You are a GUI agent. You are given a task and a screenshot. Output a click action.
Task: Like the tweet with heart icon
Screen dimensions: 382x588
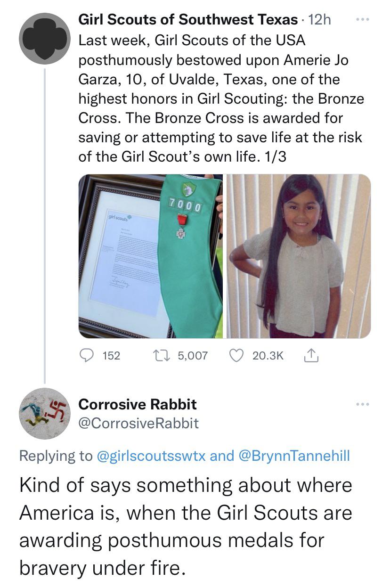pyautogui.click(x=236, y=355)
